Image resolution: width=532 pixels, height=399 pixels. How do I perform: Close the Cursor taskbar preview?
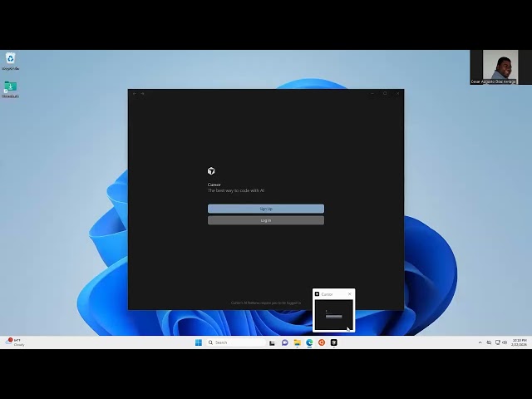349,293
